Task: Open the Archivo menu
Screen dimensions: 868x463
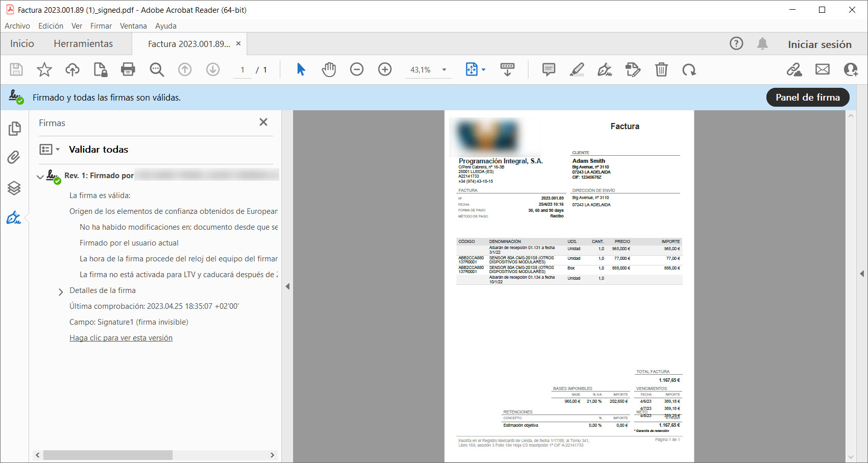Action: (x=17, y=26)
